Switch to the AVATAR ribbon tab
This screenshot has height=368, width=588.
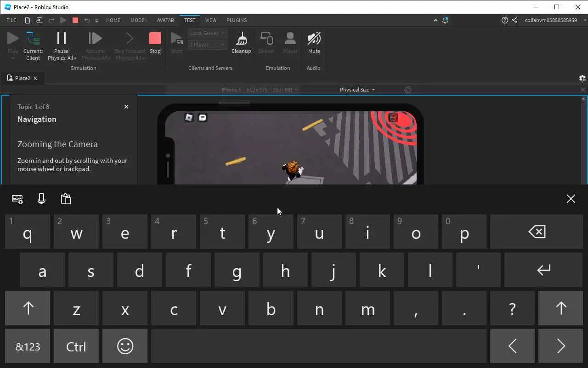[x=165, y=20]
